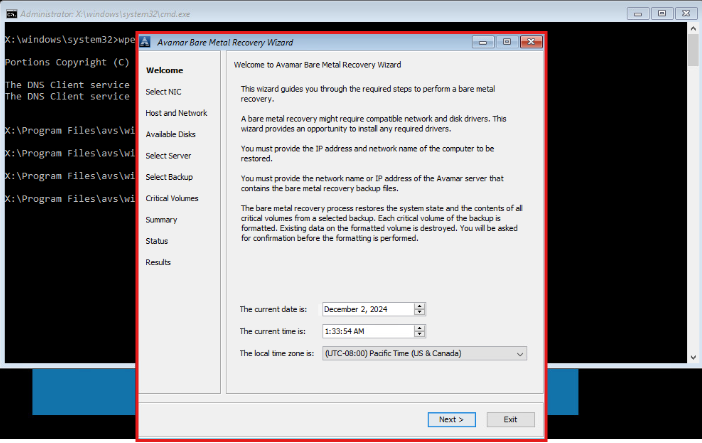Maximize the cmd.exe window
This screenshot has width=702, height=443.
[662, 13]
